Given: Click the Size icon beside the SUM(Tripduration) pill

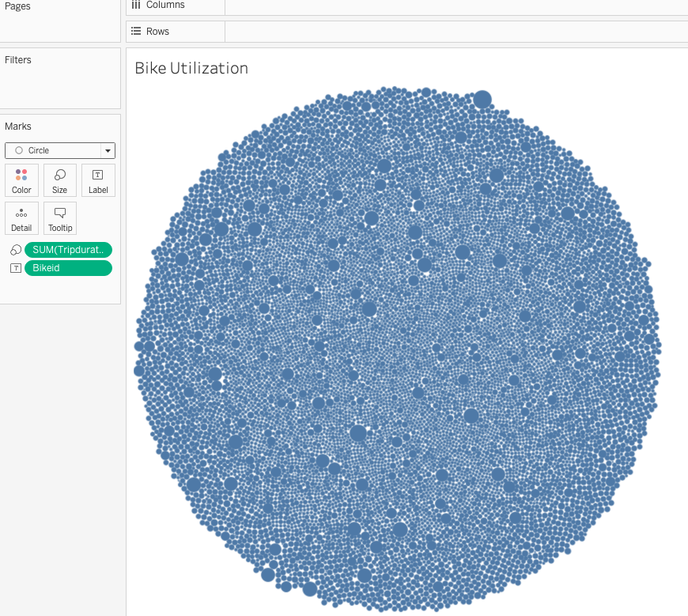Looking at the screenshot, I should click(15, 249).
